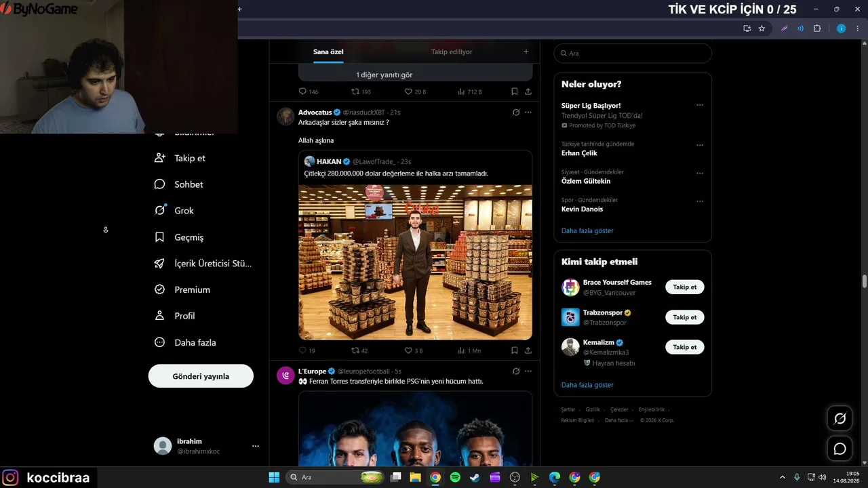
Task: Open Grok in the sidebar
Action: tap(174, 211)
